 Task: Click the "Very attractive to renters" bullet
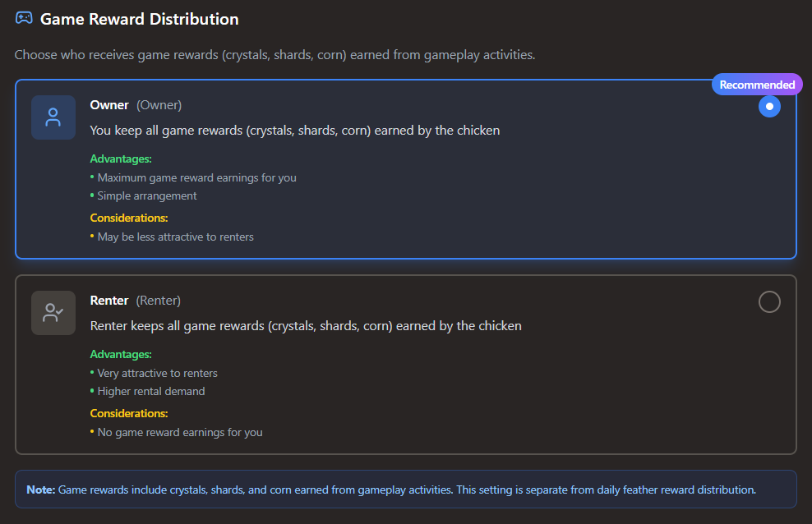tap(157, 373)
